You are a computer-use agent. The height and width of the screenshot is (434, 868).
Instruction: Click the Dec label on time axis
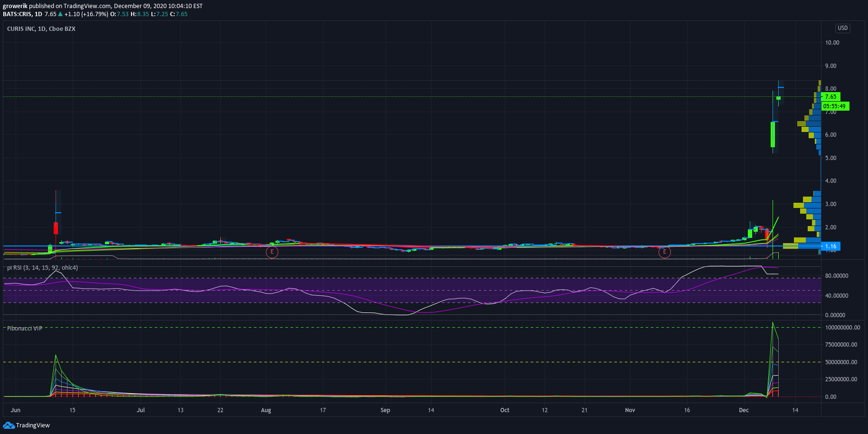point(744,410)
